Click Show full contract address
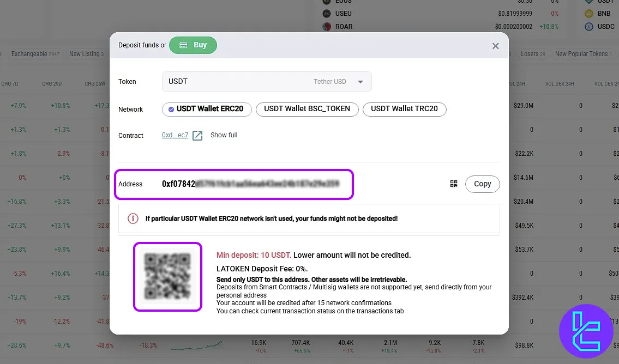Image resolution: width=619 pixels, height=364 pixels. point(224,135)
